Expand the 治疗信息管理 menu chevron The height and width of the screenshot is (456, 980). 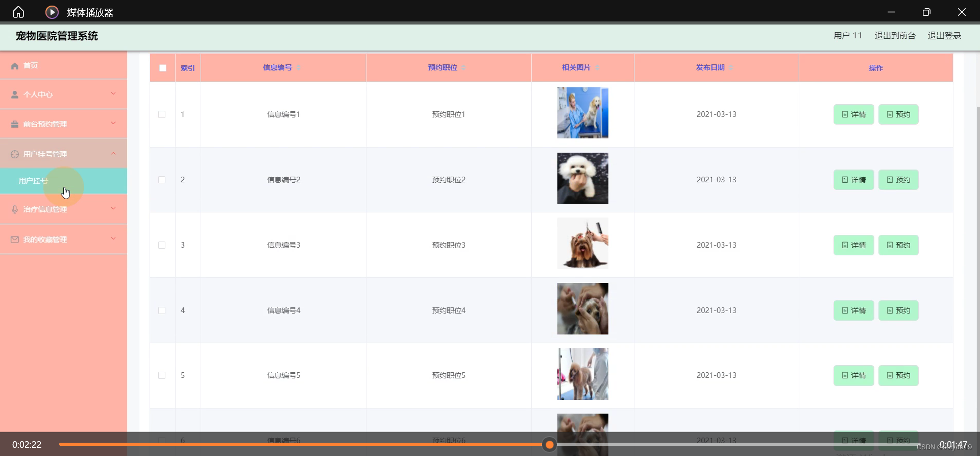point(113,208)
